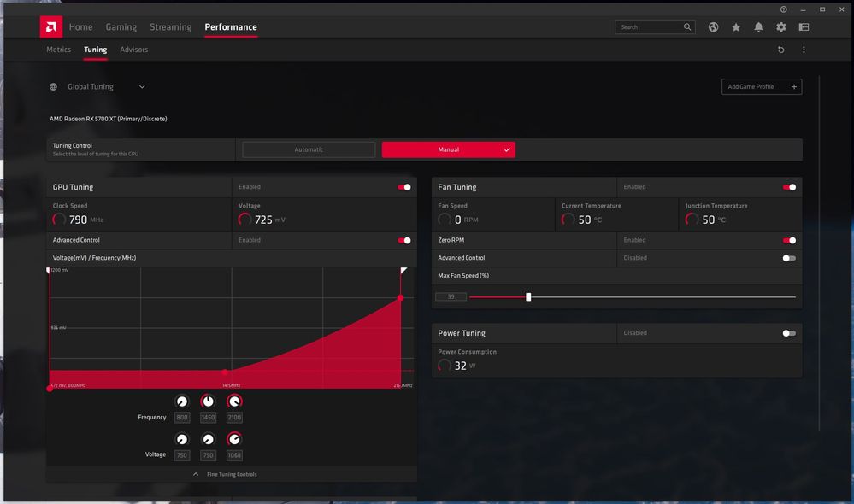Click the 1475MHz midpoint on voltage curve
The height and width of the screenshot is (504, 854).
pos(225,372)
